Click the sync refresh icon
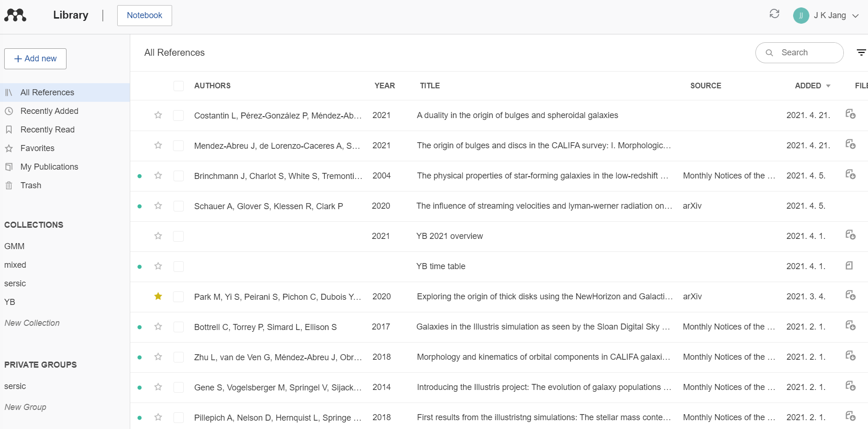Viewport: 868px width, 429px height. pos(774,14)
